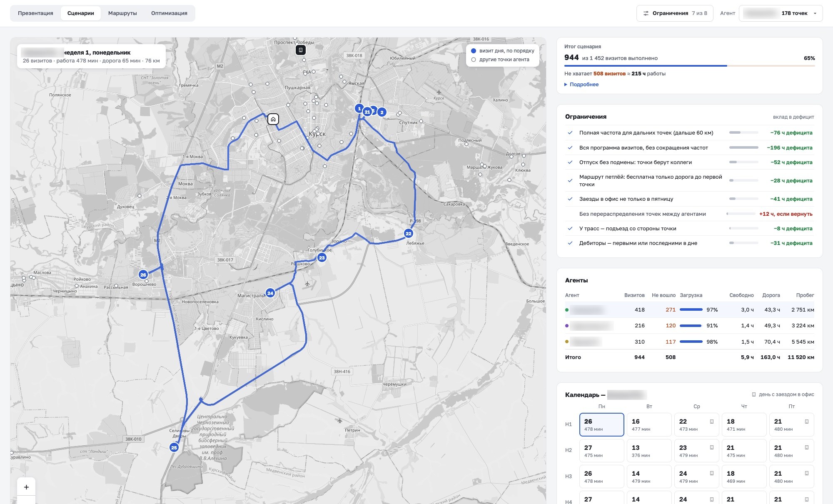Select visit marker 23 near Голубицкое

pyautogui.click(x=322, y=257)
